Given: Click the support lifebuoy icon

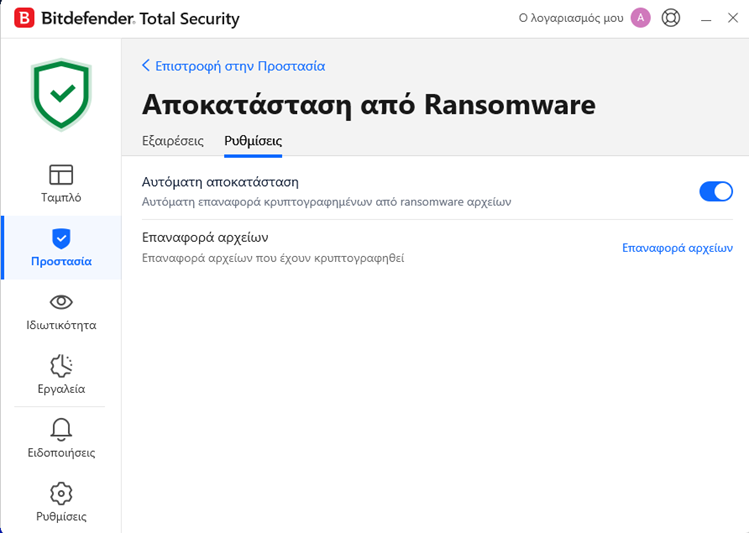Looking at the screenshot, I should pyautogui.click(x=671, y=18).
